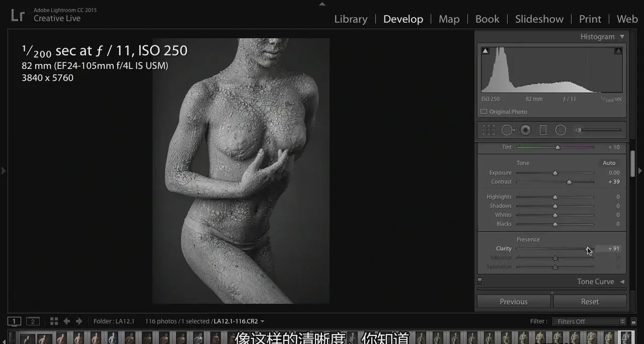The height and width of the screenshot is (344, 644).
Task: Show the top panel using the arrow
Action: click(322, 4)
